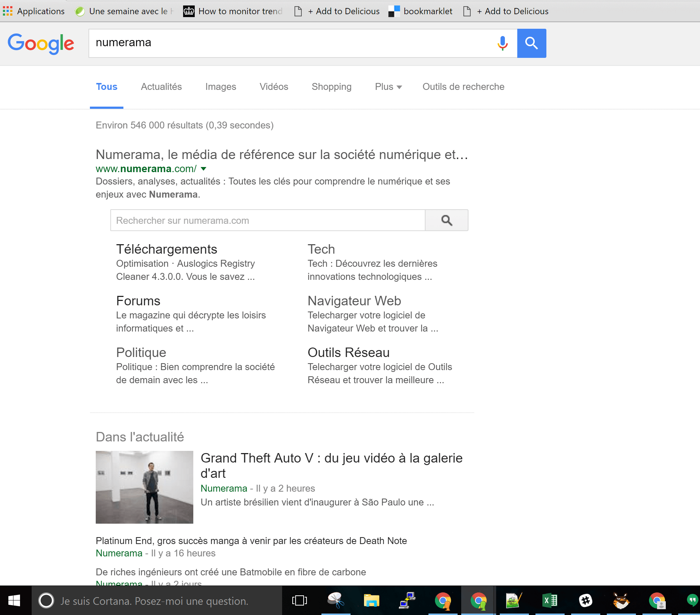Open the 'bookmarklet' bookmark
The height and width of the screenshot is (615, 700).
click(x=421, y=11)
